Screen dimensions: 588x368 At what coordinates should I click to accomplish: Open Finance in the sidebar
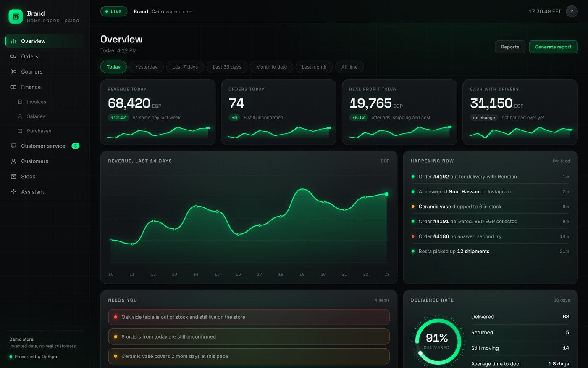pos(45,87)
